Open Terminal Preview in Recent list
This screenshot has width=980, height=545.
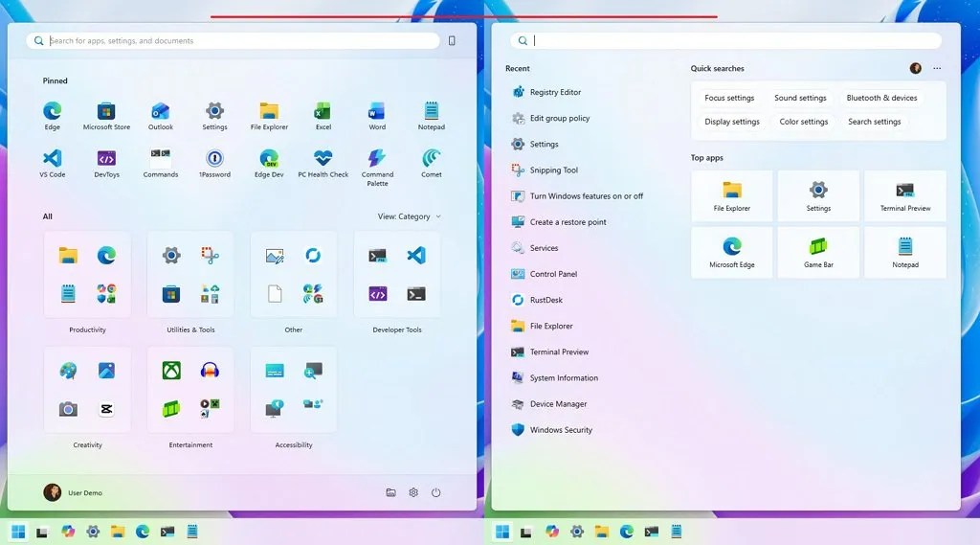550,352
